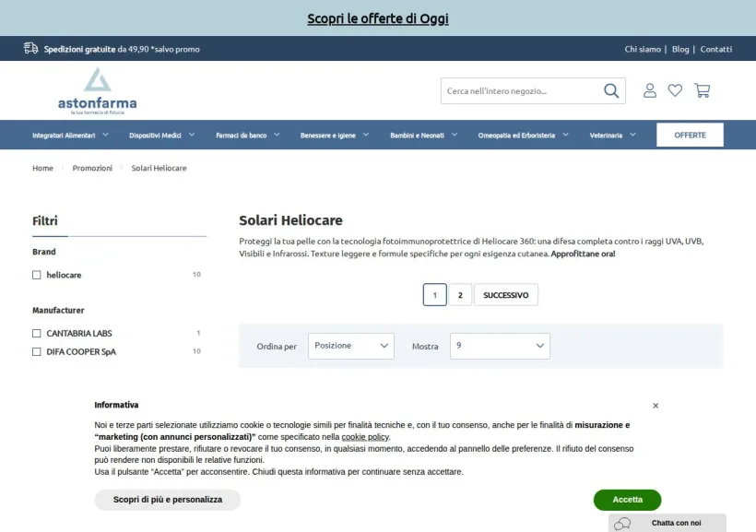Click the OFFERTE button

[x=690, y=135]
